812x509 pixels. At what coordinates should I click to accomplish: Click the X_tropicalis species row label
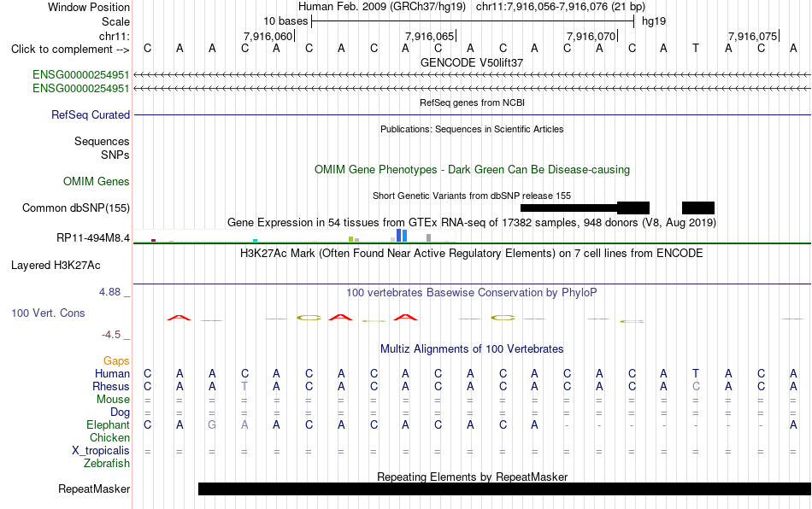(101, 451)
